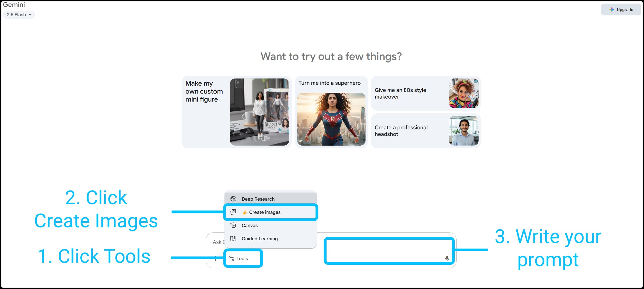
Task: Click the 'Make my own custom mini figure' text
Action: [x=204, y=91]
